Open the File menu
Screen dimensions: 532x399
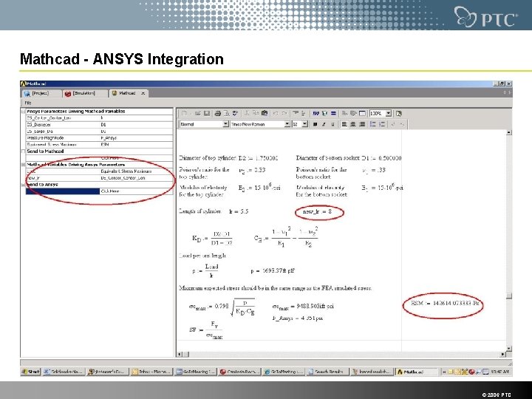pyautogui.click(x=28, y=103)
